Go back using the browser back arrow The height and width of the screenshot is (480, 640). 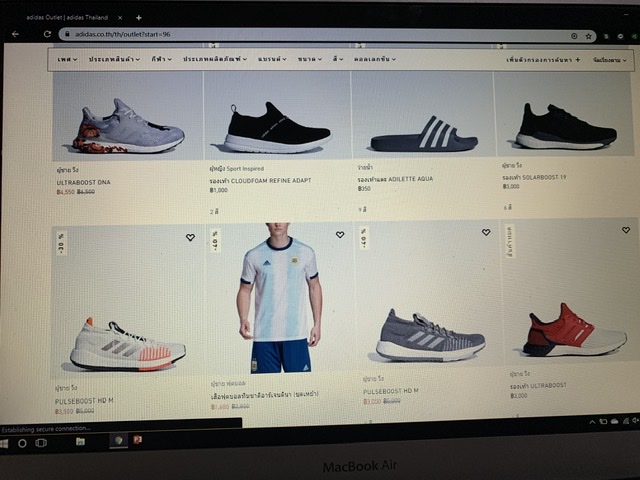pos(16,34)
